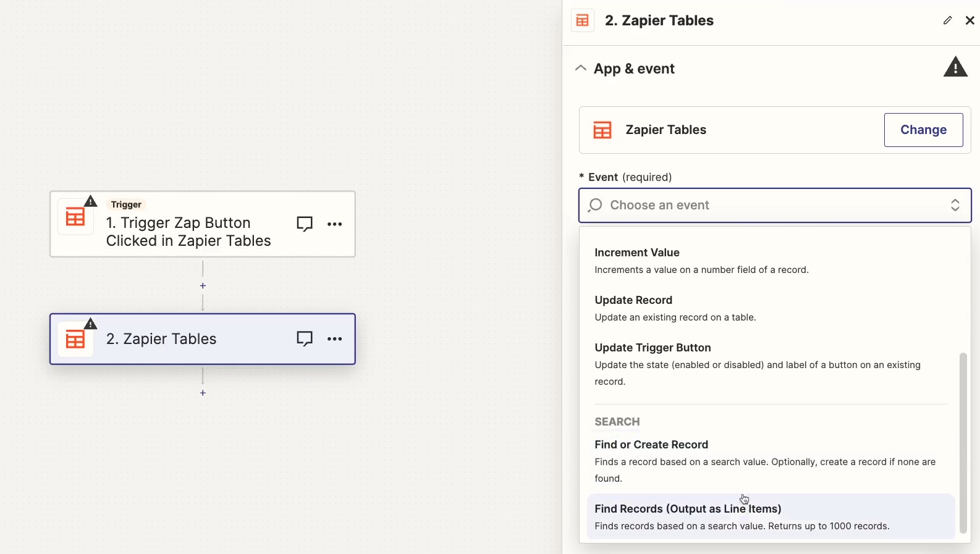Click the warning icon on the trigger step
This screenshot has width=980, height=554.
[91, 201]
